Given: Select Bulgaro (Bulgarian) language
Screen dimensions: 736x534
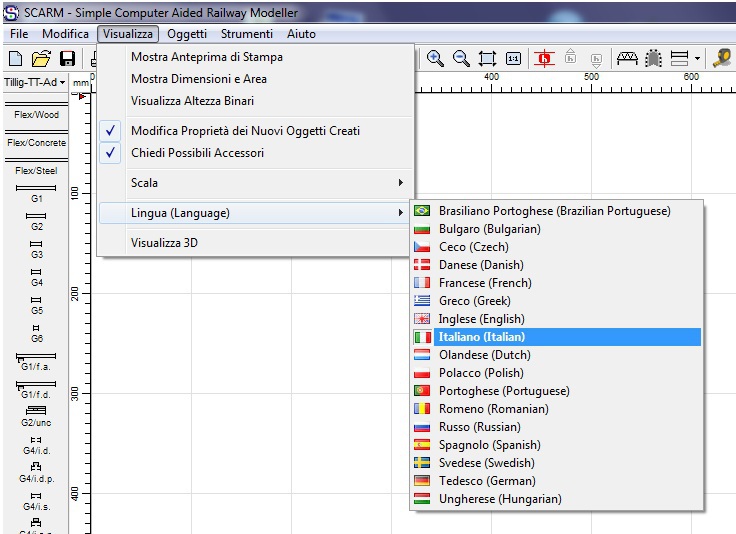Looking at the screenshot, I should point(557,229).
